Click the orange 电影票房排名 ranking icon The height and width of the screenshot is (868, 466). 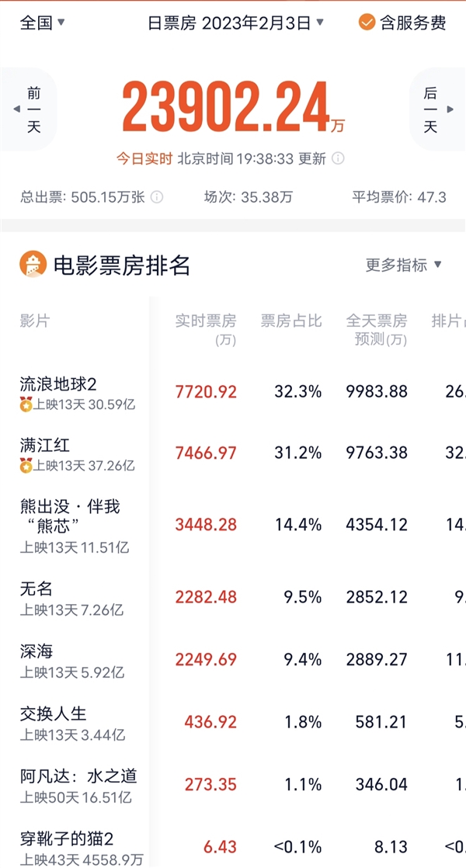(32, 262)
